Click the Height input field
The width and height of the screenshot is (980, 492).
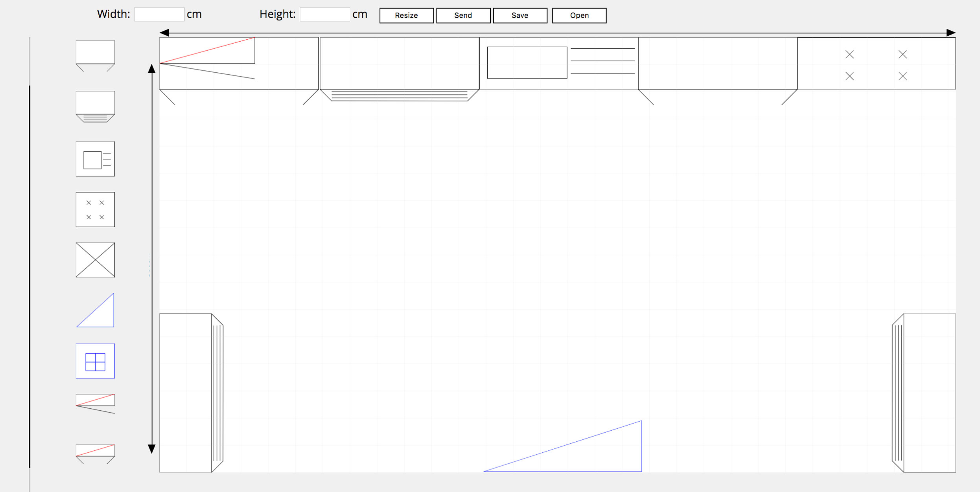tap(325, 15)
